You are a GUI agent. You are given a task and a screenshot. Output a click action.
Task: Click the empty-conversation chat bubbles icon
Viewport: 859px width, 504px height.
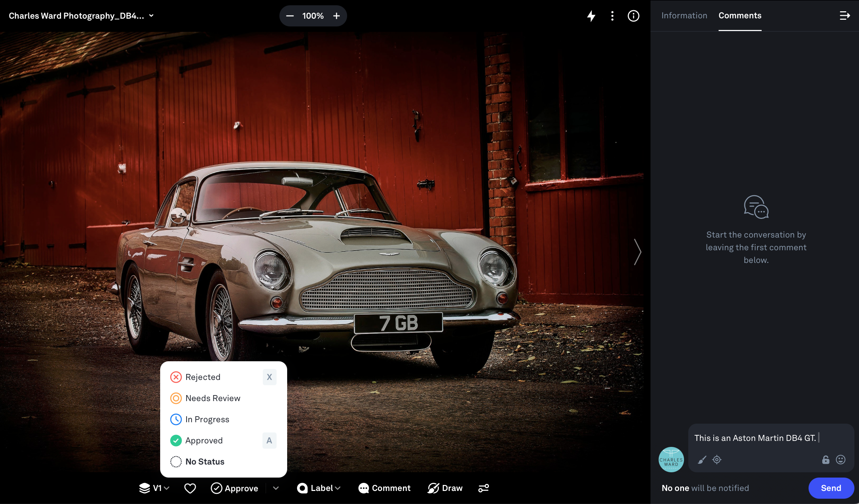click(756, 207)
